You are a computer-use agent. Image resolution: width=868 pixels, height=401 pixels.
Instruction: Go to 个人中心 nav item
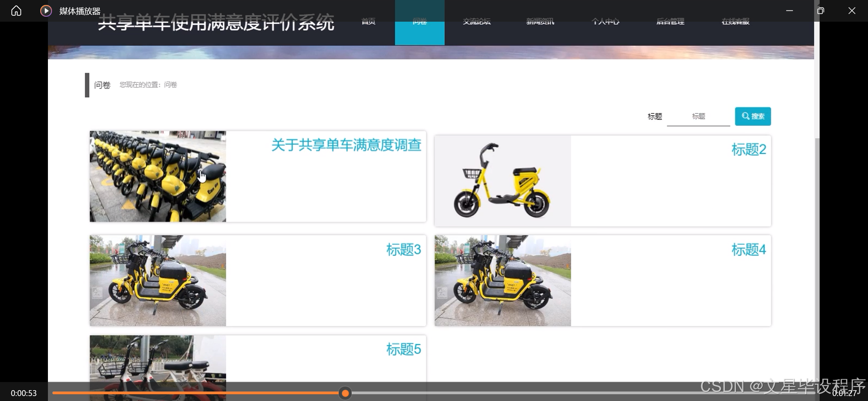click(606, 21)
